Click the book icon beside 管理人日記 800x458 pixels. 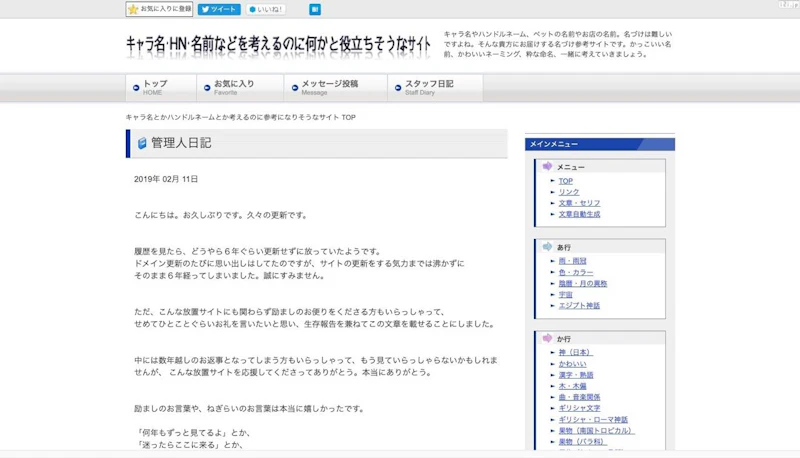142,143
